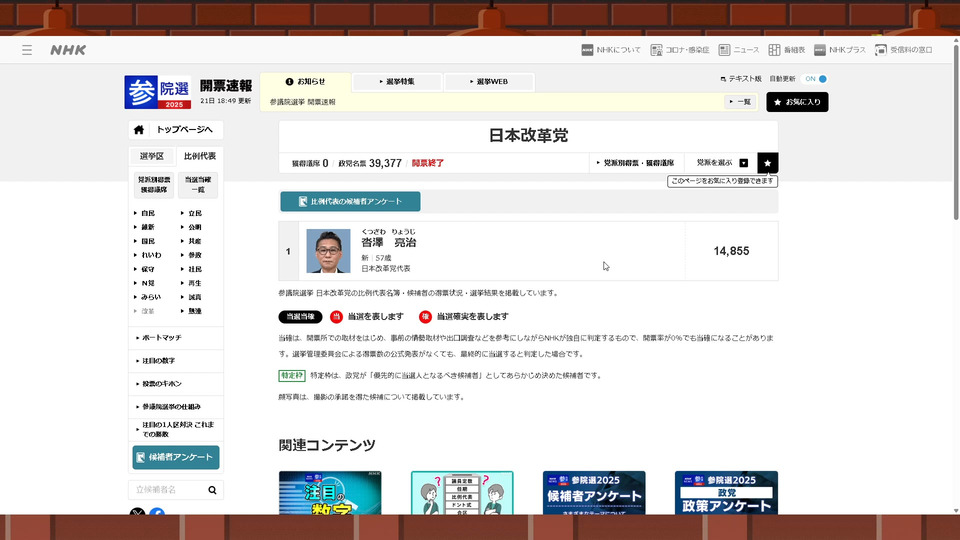
Task: Click the star favorite icon beside 党派を選ぶ
Action: pos(767,162)
